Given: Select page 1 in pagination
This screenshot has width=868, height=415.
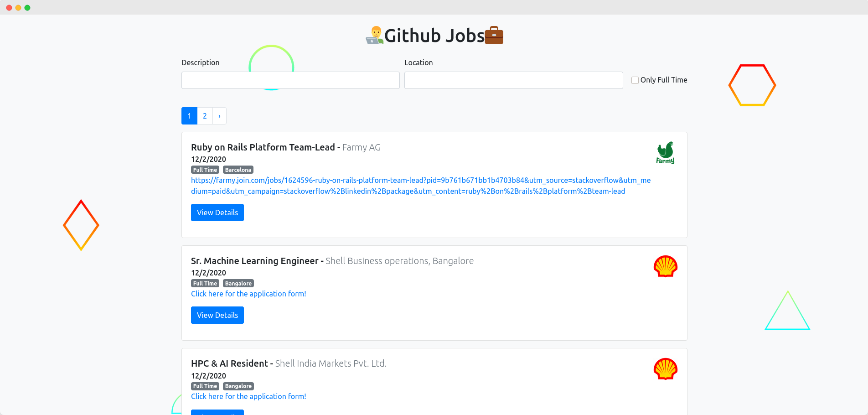Looking at the screenshot, I should point(189,116).
